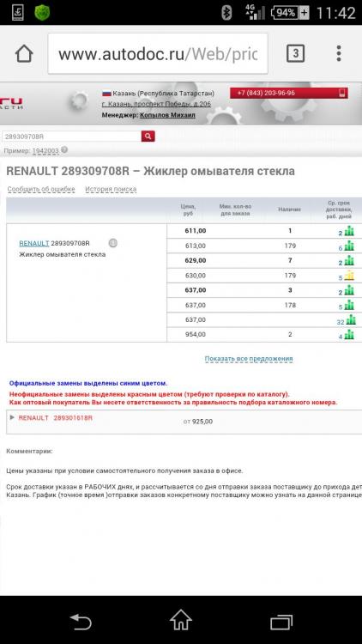Click the stats icon in the 954,00 row
The width and height of the screenshot is (362, 644).
tap(349, 335)
